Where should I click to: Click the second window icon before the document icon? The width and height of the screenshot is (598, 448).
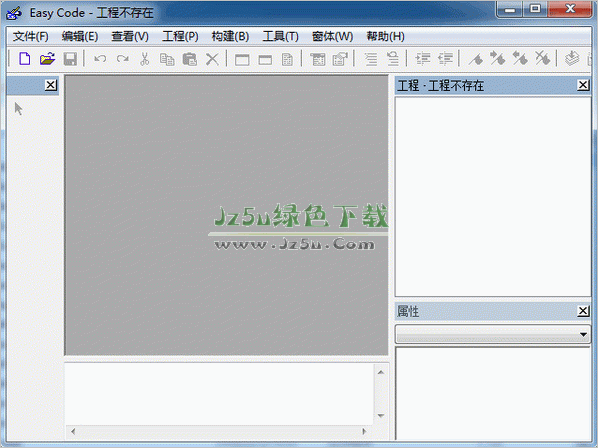[x=265, y=59]
